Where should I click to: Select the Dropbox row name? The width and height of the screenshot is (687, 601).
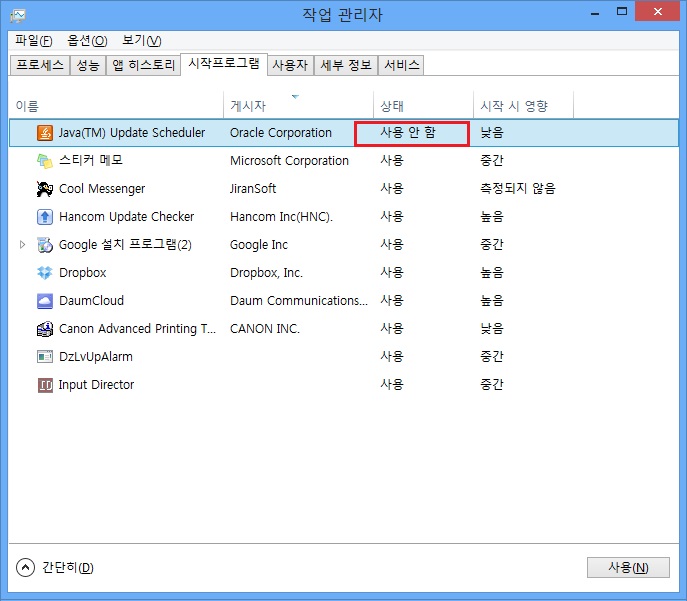pyautogui.click(x=83, y=273)
